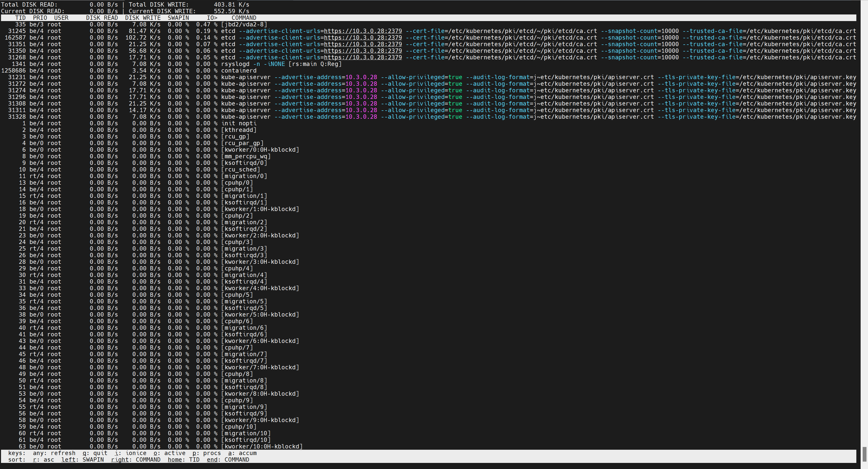This screenshot has width=868, height=469.
Task: Click the terminal vertical scrollbar thumb
Action: [865, 454]
